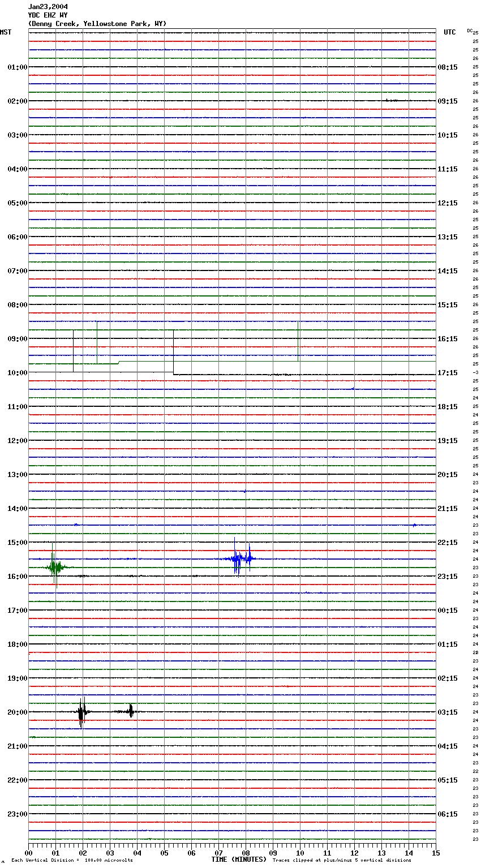Click the 'Jan23,2004' date header

[x=48, y=7]
